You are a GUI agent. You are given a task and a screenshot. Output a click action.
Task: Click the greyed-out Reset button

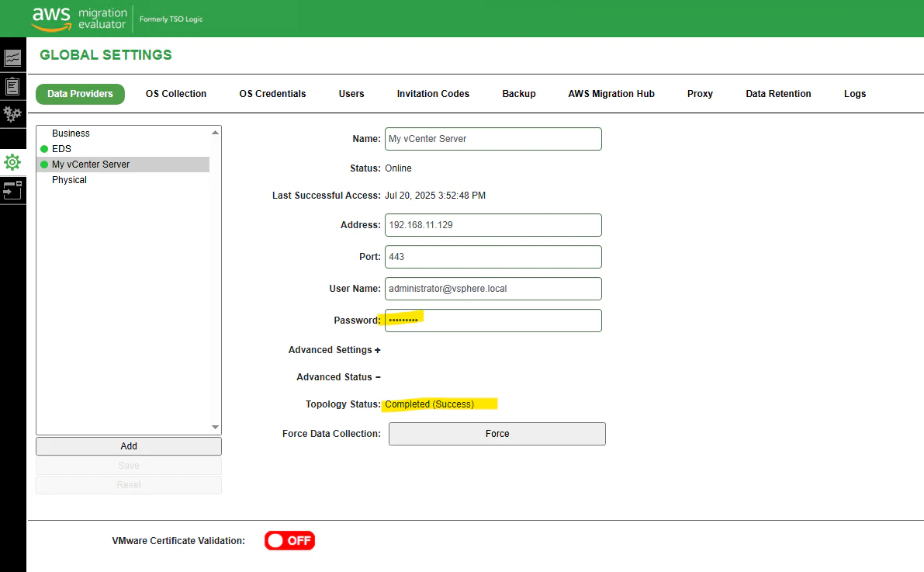point(129,485)
